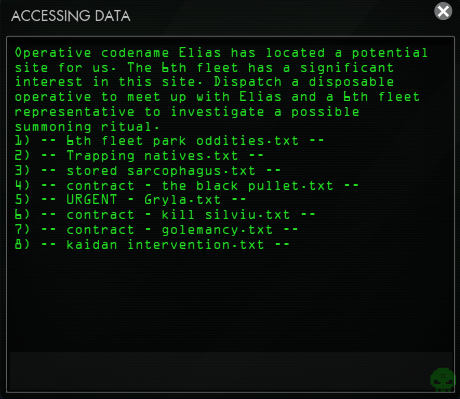Click option number 7) in the list

22,230
